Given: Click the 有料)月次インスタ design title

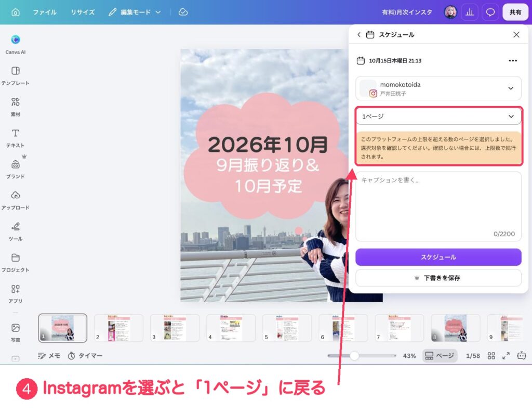Looking at the screenshot, I should point(407,12).
